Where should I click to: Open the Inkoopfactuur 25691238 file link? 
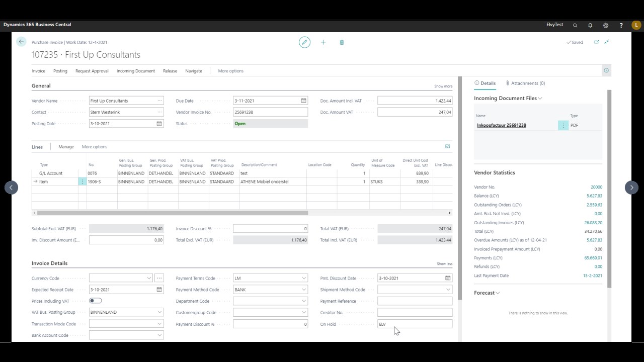[502, 125]
